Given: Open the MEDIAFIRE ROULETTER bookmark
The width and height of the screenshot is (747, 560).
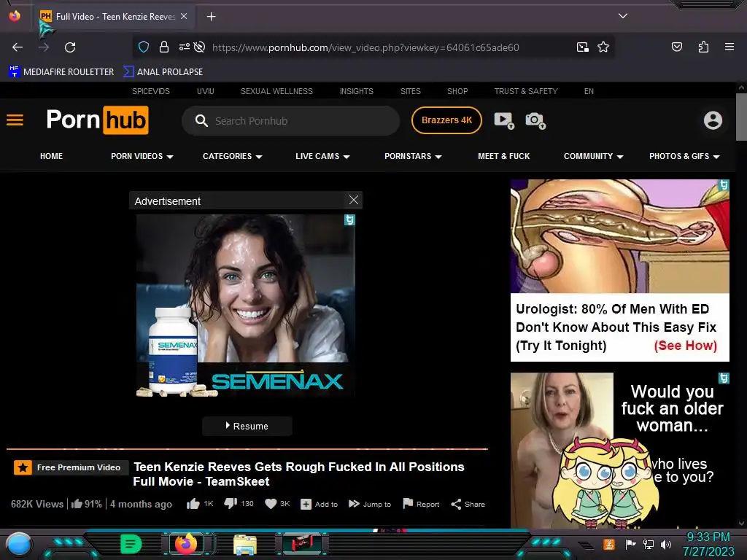Looking at the screenshot, I should (61, 72).
